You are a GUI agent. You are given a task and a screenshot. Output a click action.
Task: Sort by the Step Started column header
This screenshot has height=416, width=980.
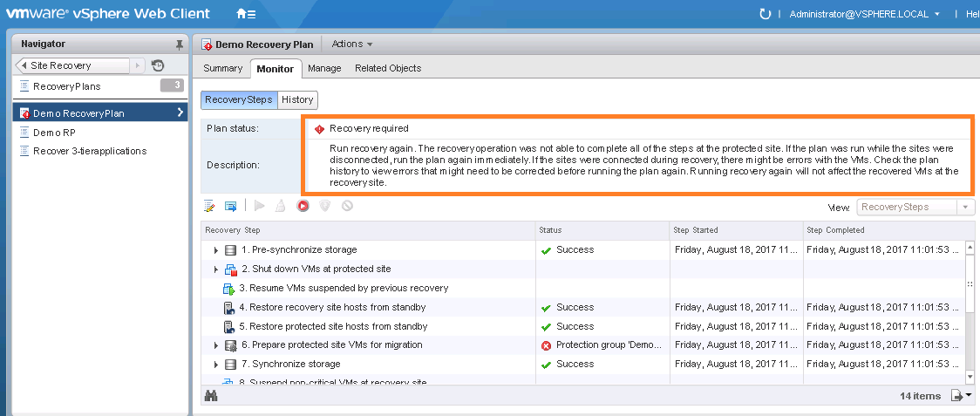tap(736, 230)
